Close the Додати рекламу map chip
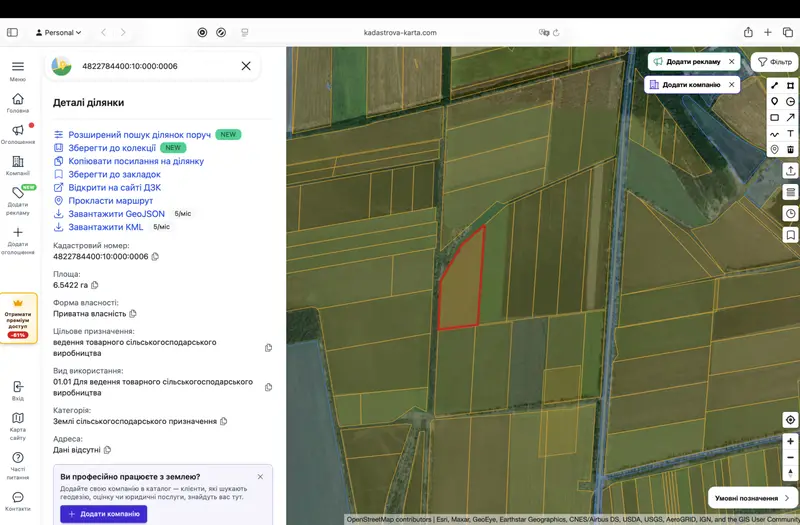800x525 pixels. (732, 62)
